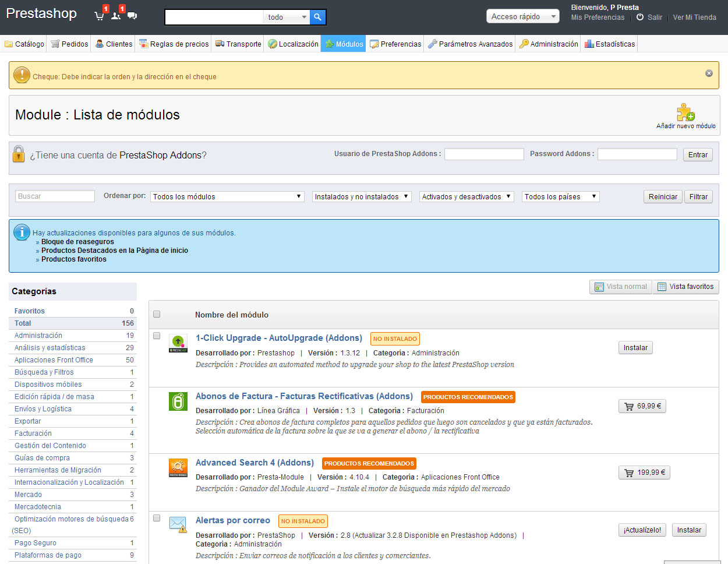Open the Preferencias menu

pos(395,44)
